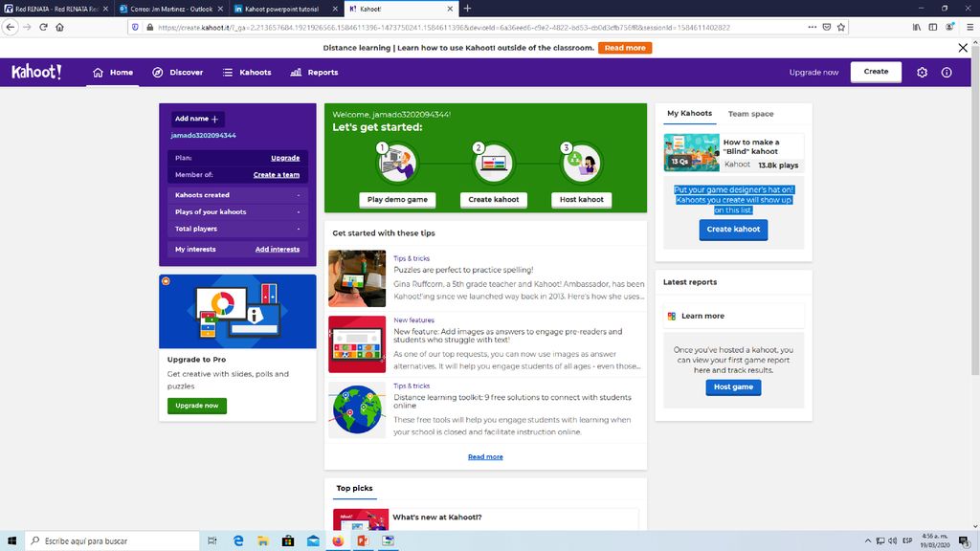Viewport: 980px width, 551px height.
Task: Click Read more link below tips
Action: pos(485,456)
